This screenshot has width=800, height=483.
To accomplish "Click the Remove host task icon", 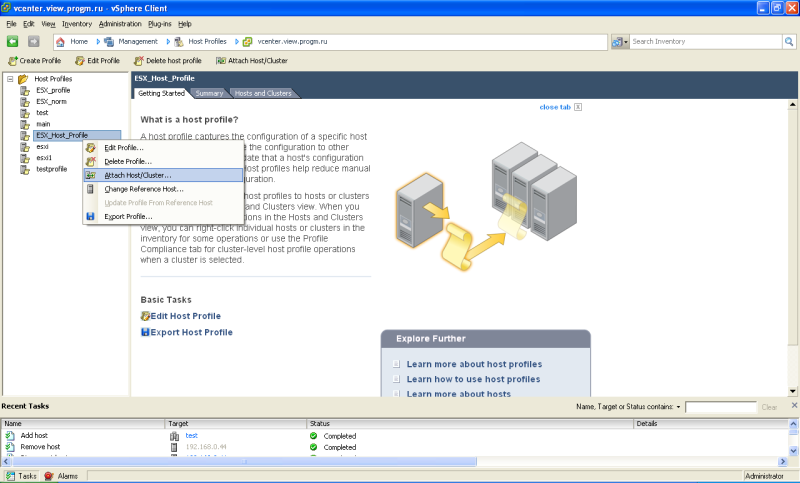I will point(10,447).
